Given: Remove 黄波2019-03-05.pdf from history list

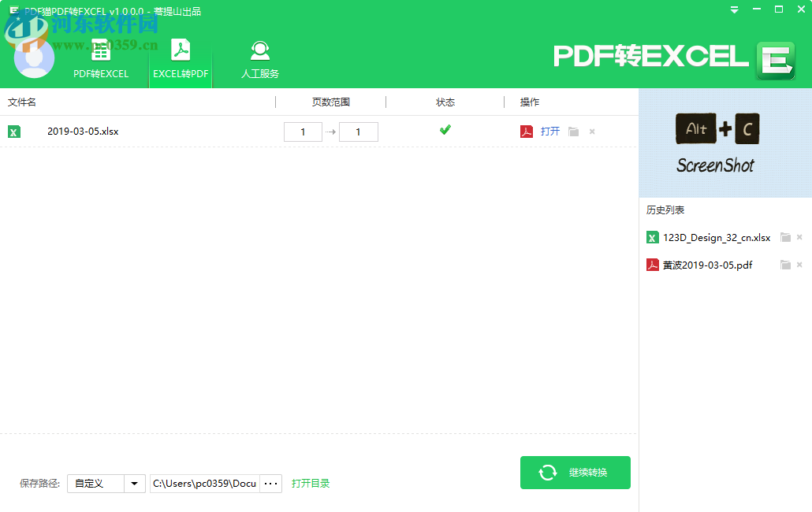Looking at the screenshot, I should pos(799,265).
